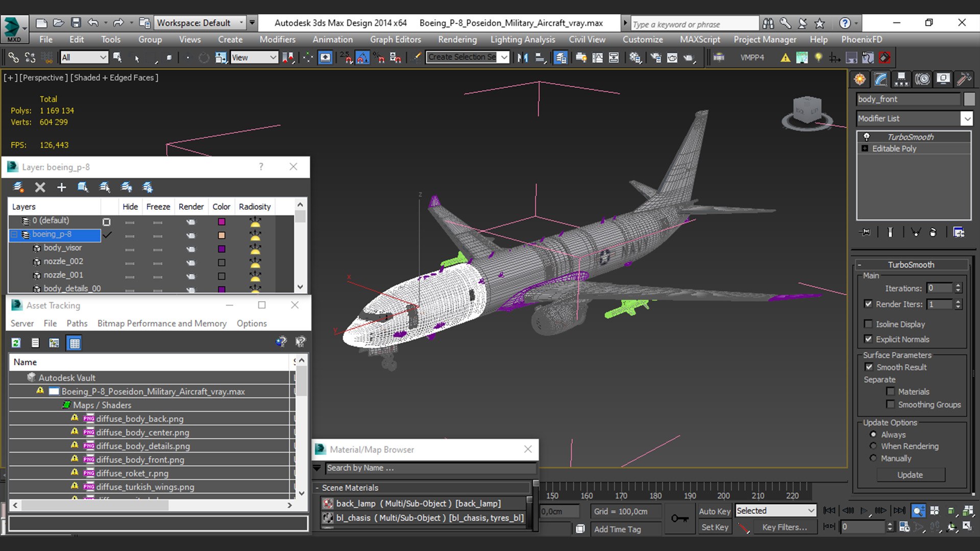Click the Refresh icon in Asset Tracking
This screenshot has width=980, height=551.
16,343
